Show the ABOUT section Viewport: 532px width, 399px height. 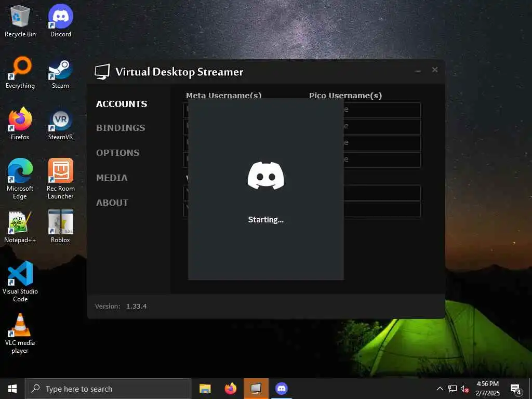112,203
